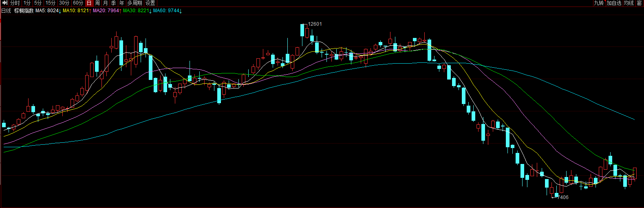Select the 1分 one-minute period tab
The height and width of the screenshot is (208, 644).
27,3
